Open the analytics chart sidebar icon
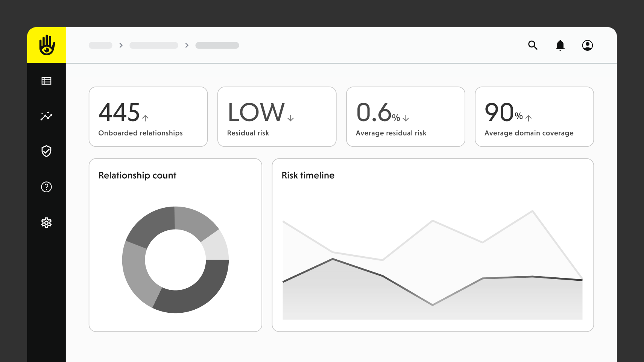644x362 pixels. 46,116
